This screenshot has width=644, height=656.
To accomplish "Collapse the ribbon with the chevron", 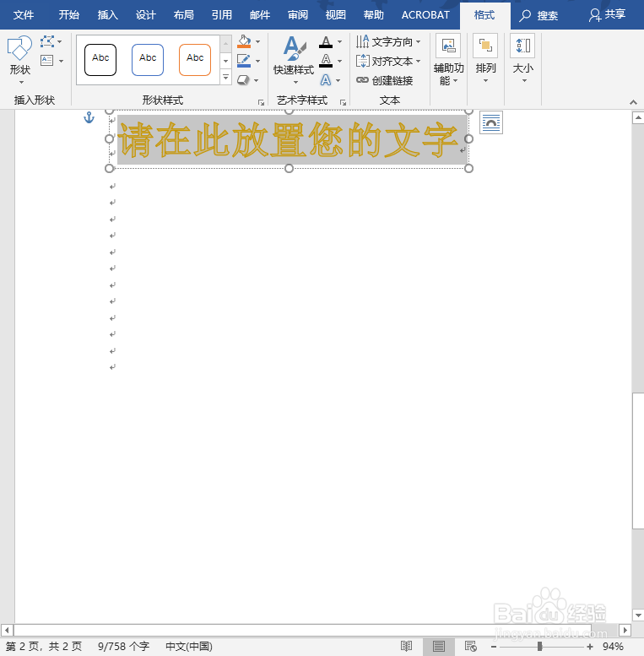I will coord(633,102).
